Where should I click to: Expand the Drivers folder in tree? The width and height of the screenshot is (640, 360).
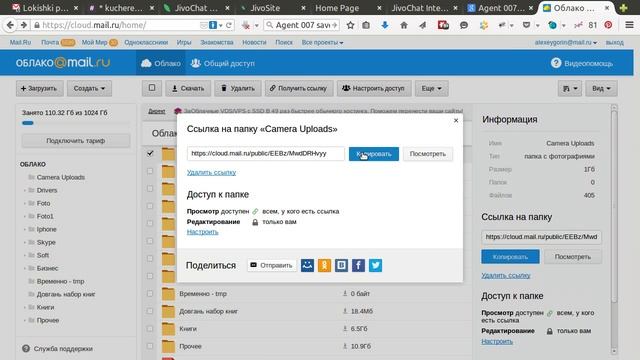point(25,191)
